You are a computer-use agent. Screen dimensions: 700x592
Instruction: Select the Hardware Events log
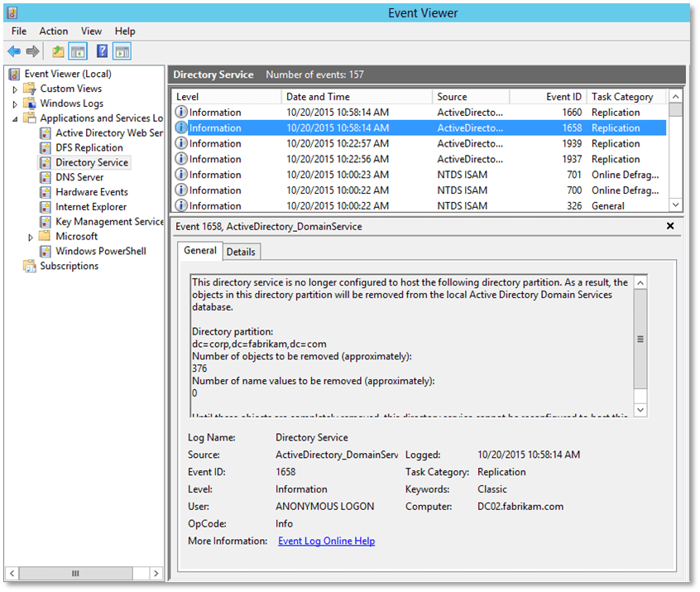91,192
